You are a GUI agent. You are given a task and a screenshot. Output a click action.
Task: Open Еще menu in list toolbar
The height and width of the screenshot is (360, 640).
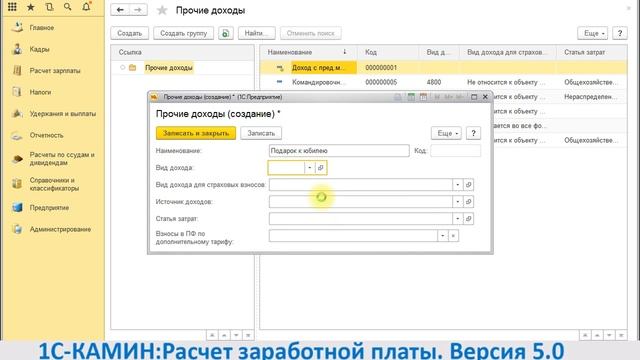pyautogui.click(x=593, y=33)
